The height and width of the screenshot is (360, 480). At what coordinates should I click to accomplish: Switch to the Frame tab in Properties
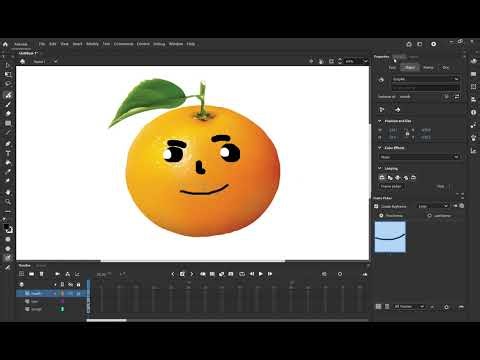pos(428,68)
